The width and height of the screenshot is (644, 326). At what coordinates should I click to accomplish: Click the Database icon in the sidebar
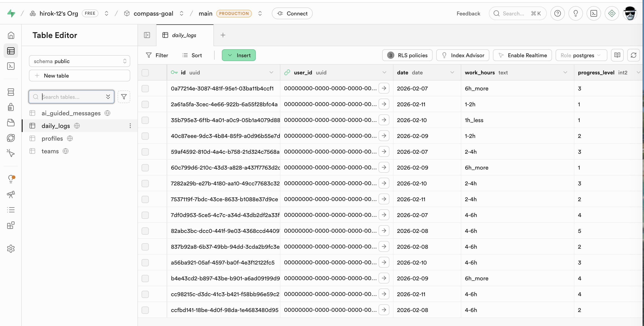point(11,92)
